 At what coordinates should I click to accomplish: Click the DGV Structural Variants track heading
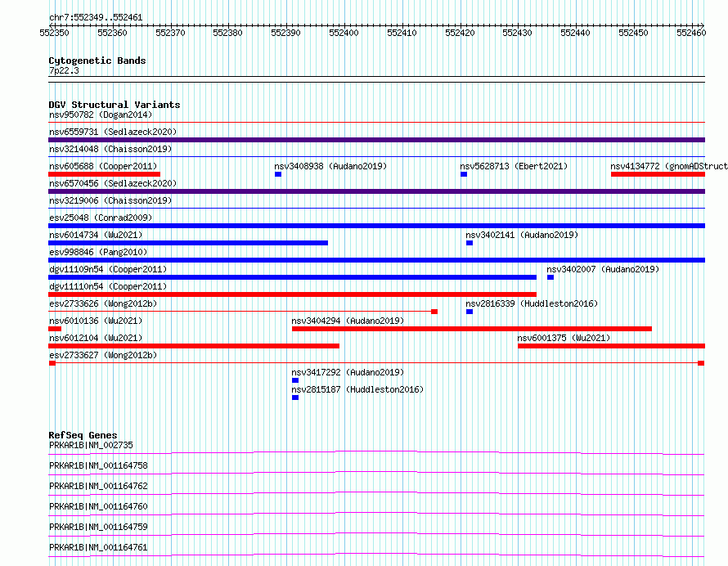click(x=115, y=105)
